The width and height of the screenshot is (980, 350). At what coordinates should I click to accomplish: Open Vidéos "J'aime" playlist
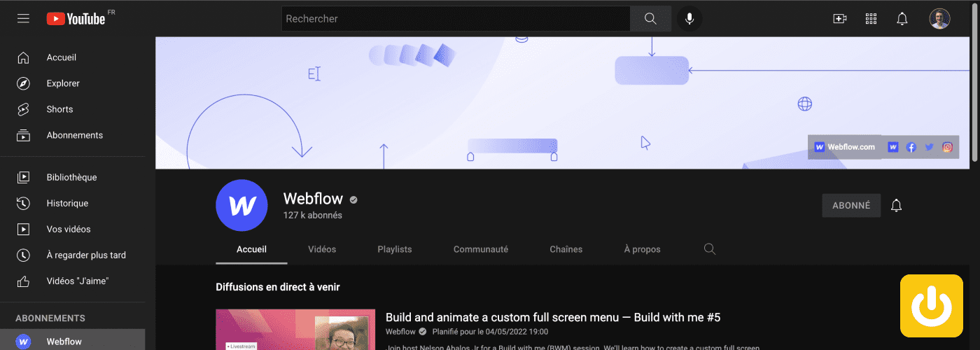(73, 281)
